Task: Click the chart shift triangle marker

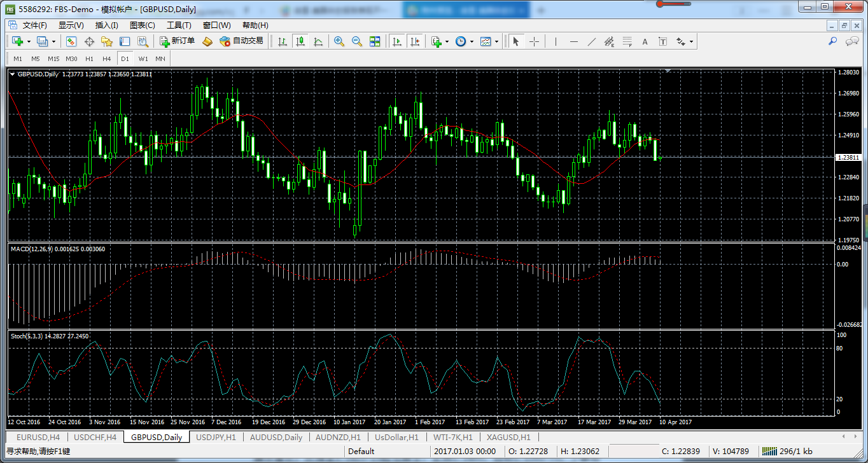Action: tap(666, 71)
